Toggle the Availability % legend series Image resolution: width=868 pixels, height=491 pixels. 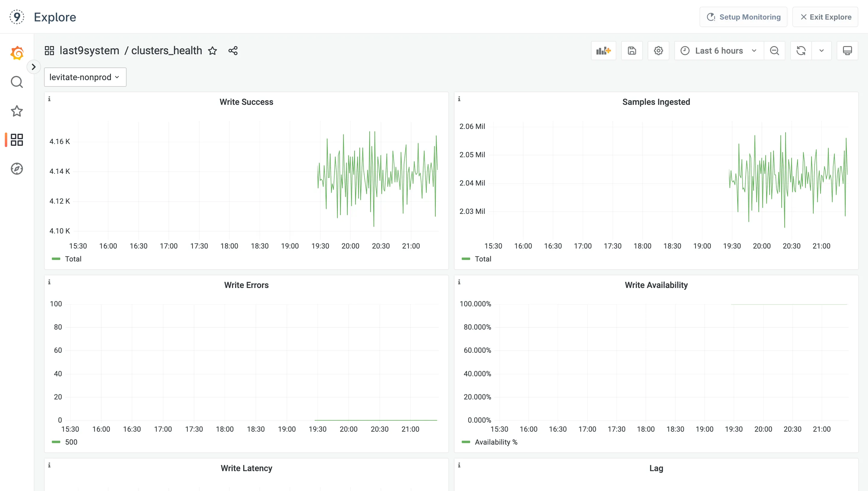[495, 442]
